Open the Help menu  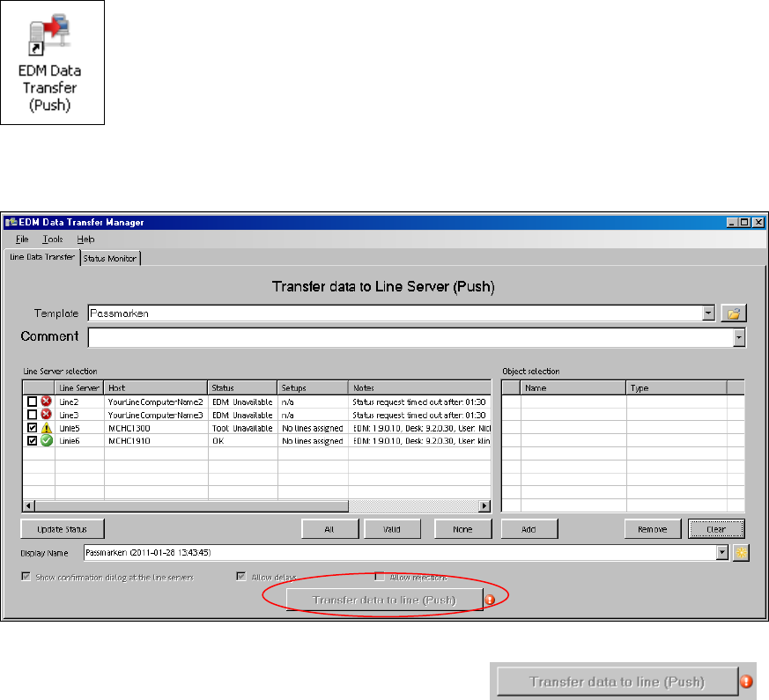85,239
